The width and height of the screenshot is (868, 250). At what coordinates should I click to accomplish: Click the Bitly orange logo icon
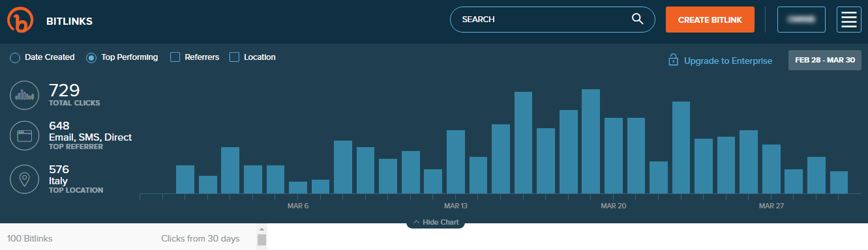(20, 20)
